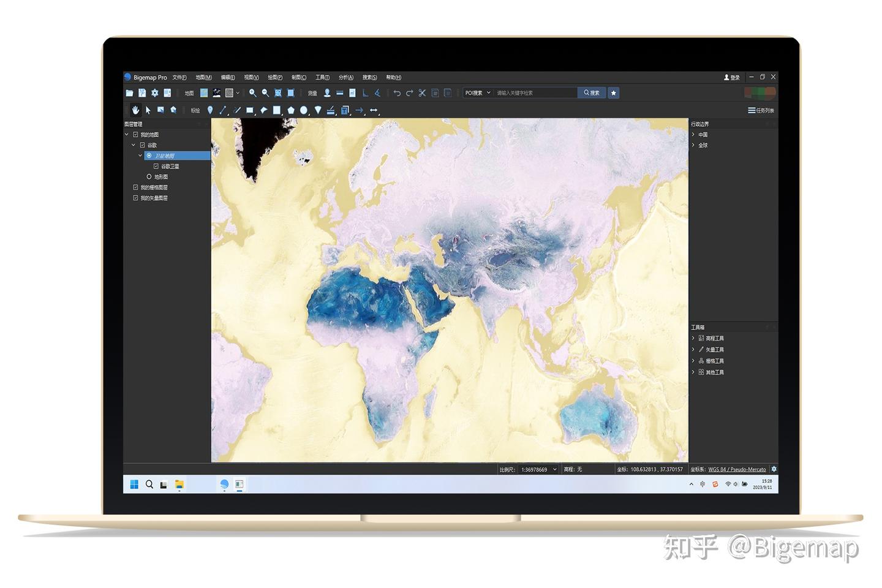Uncheck the 我的矢量图层 checkbox
Screen dimensions: 882x588
pyautogui.click(x=136, y=197)
